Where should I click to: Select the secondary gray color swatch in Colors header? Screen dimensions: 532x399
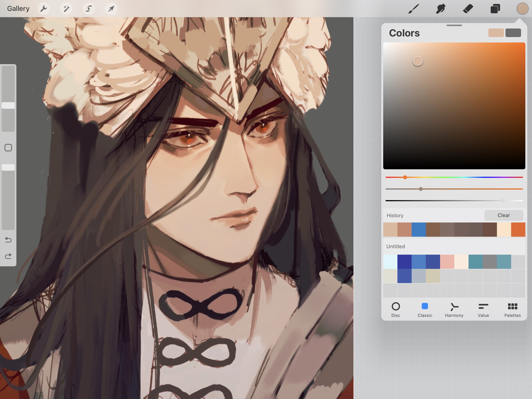pos(513,33)
